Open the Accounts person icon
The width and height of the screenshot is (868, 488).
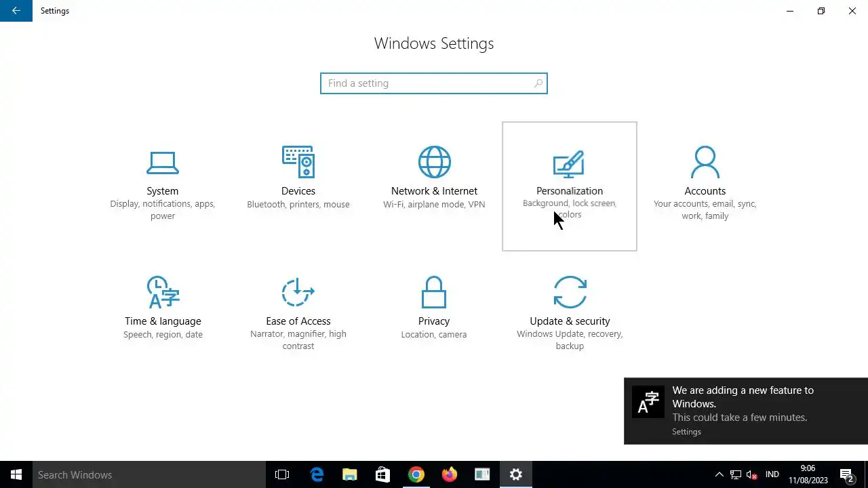[705, 163]
